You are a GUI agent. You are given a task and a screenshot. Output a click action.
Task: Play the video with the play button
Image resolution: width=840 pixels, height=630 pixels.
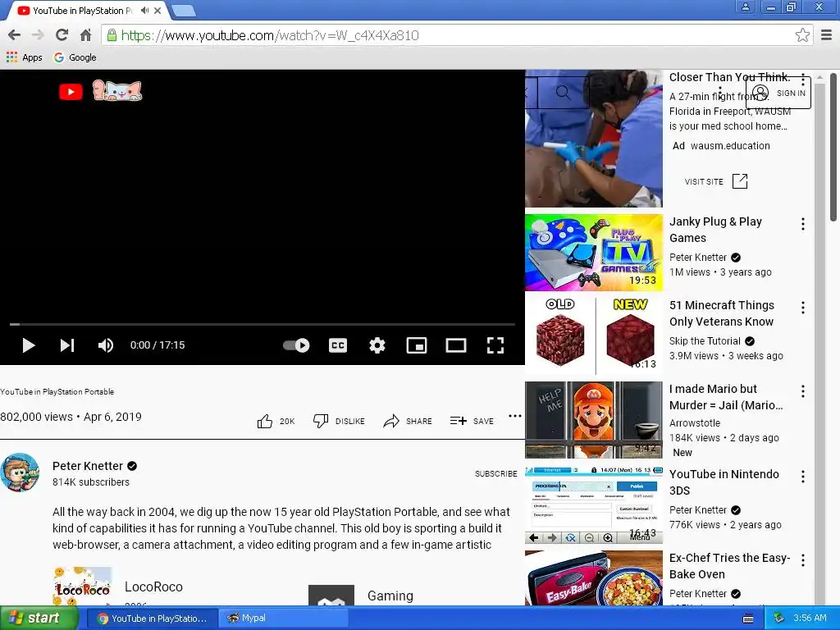coord(29,345)
